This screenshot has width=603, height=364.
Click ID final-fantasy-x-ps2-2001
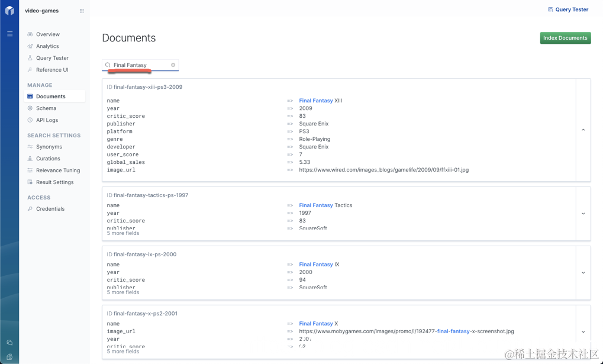(142, 314)
